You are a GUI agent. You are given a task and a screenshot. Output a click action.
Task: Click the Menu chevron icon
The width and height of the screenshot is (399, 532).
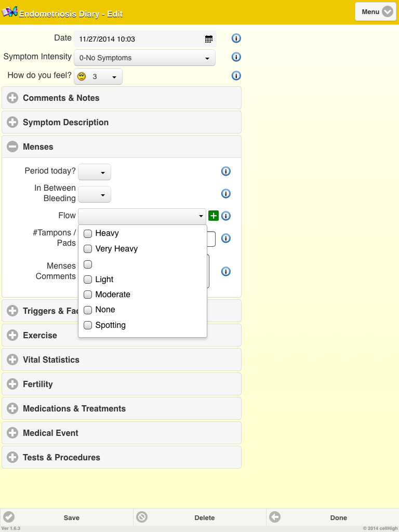click(x=388, y=12)
